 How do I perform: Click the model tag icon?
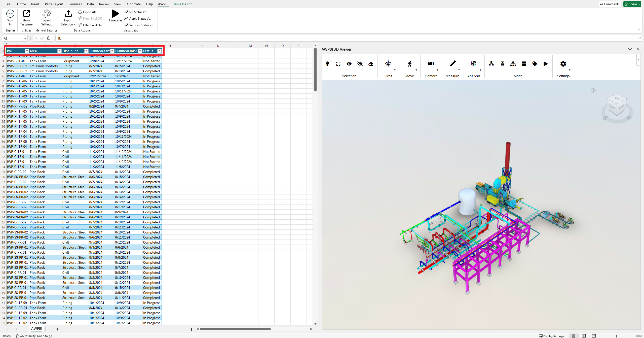pyautogui.click(x=535, y=64)
